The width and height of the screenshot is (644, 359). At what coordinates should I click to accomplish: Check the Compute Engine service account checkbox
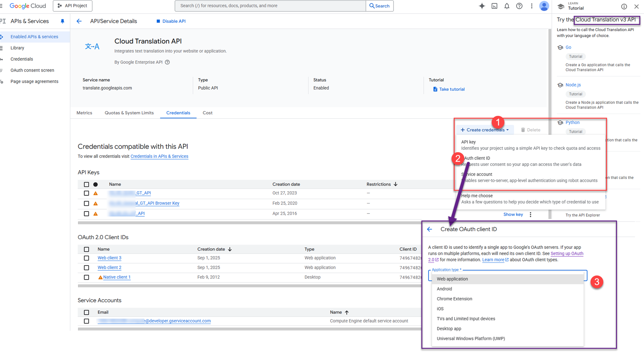point(87,321)
